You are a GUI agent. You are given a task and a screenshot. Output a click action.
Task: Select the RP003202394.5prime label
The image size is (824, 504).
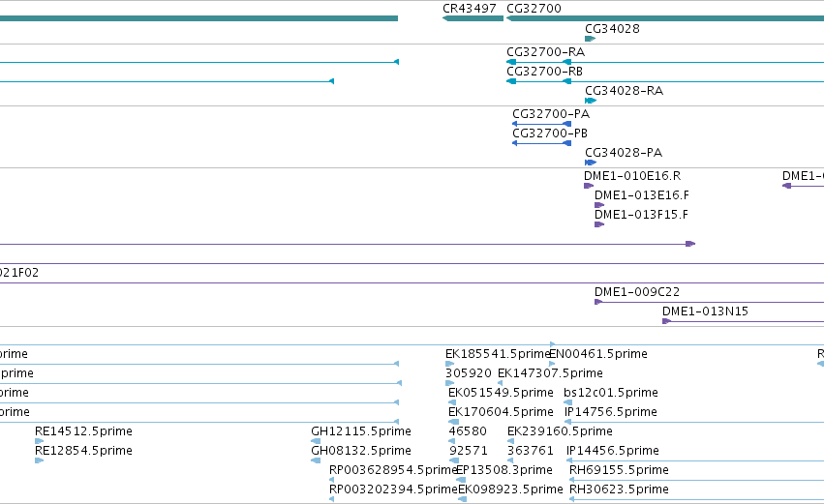click(x=393, y=489)
